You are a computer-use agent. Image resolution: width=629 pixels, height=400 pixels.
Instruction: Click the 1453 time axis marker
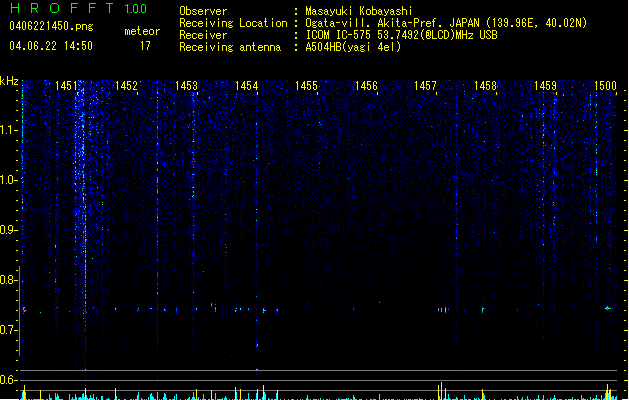187,86
